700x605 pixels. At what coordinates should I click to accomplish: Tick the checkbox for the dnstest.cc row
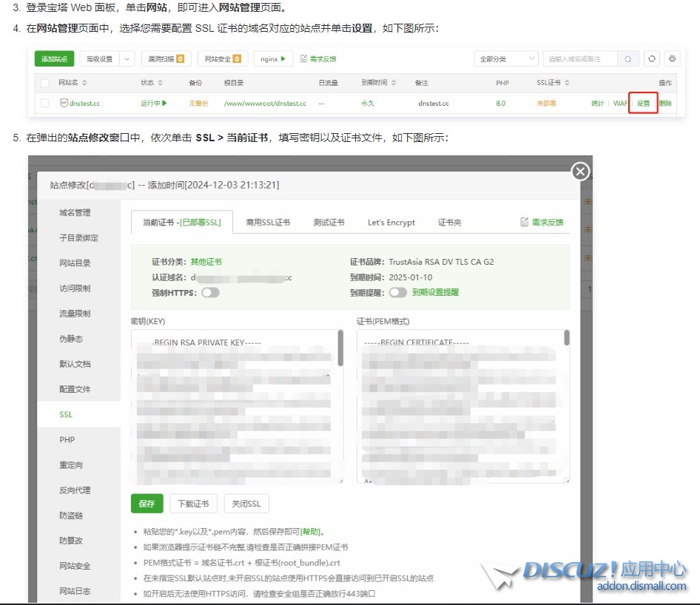pyautogui.click(x=44, y=103)
